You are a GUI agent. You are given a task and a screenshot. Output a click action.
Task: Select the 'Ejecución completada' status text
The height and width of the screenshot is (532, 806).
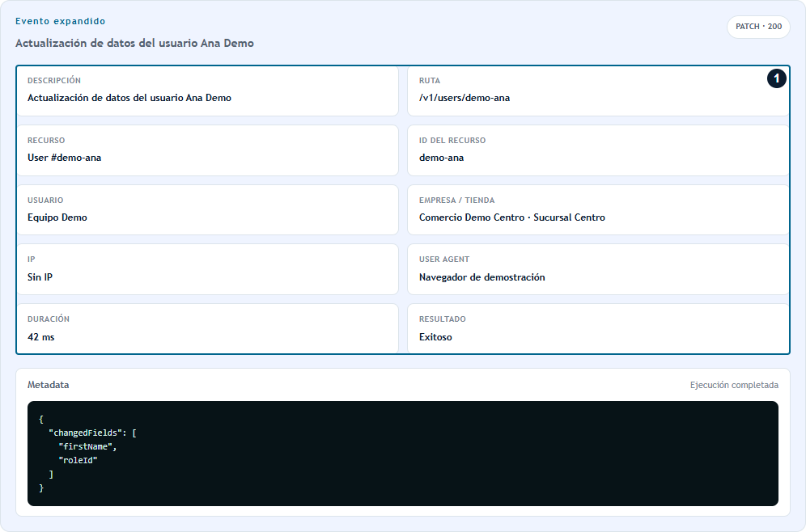734,385
